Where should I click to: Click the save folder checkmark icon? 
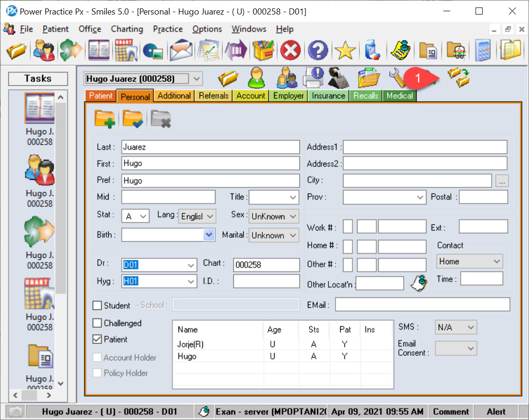tap(133, 119)
